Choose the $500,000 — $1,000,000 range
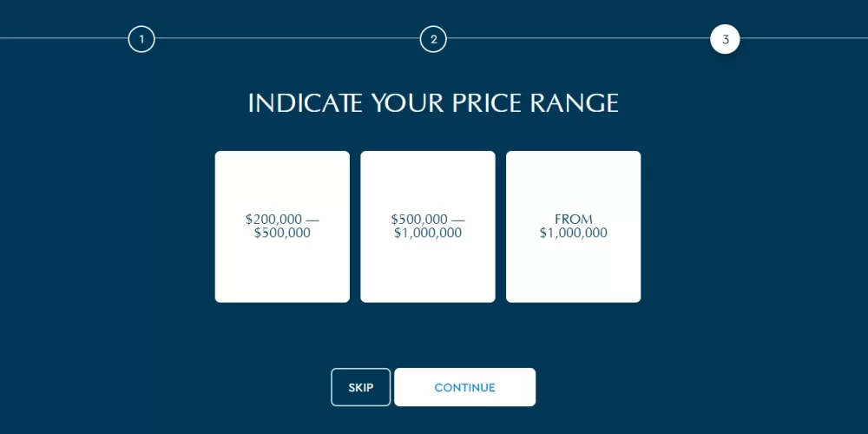This screenshot has height=434, width=868. [x=428, y=227]
